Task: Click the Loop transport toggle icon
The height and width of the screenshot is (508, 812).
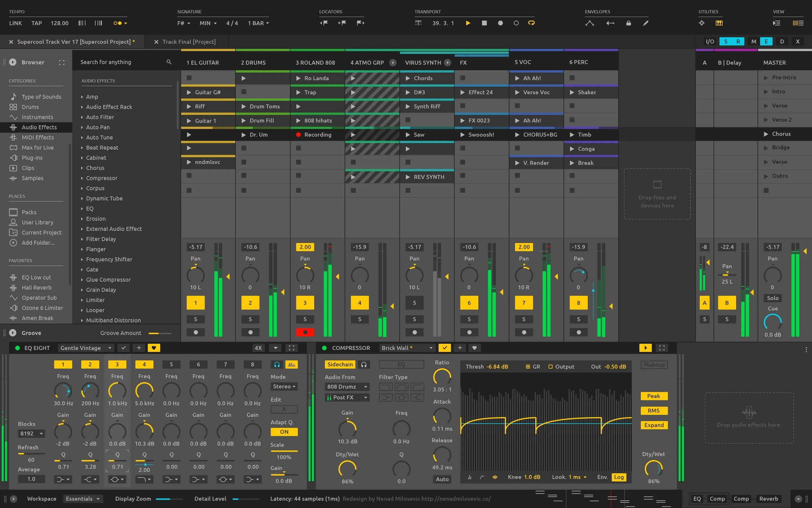Action: pyautogui.click(x=531, y=23)
